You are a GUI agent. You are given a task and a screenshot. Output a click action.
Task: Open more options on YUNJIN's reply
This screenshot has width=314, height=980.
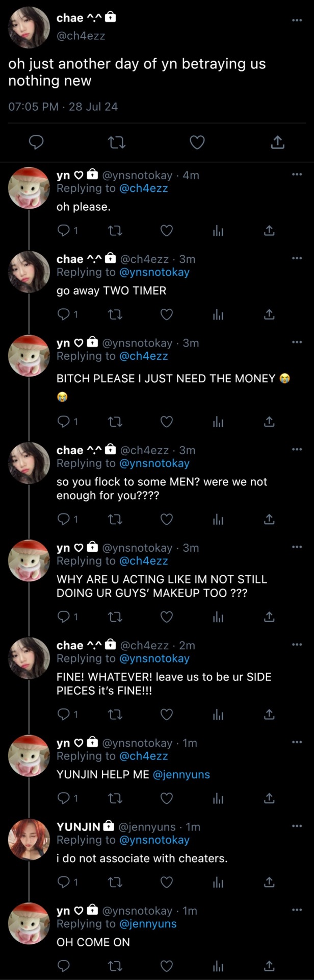coord(297,826)
